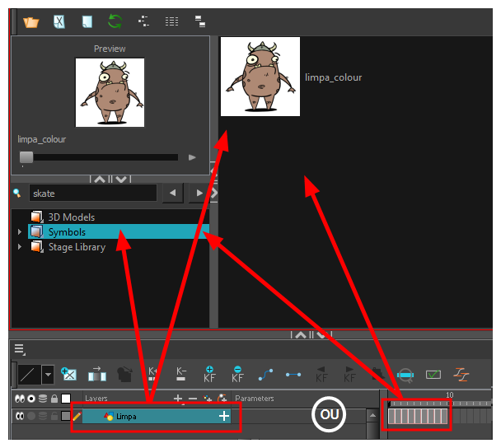
Task: Expand the Stage Library folder
Action: pos(20,247)
